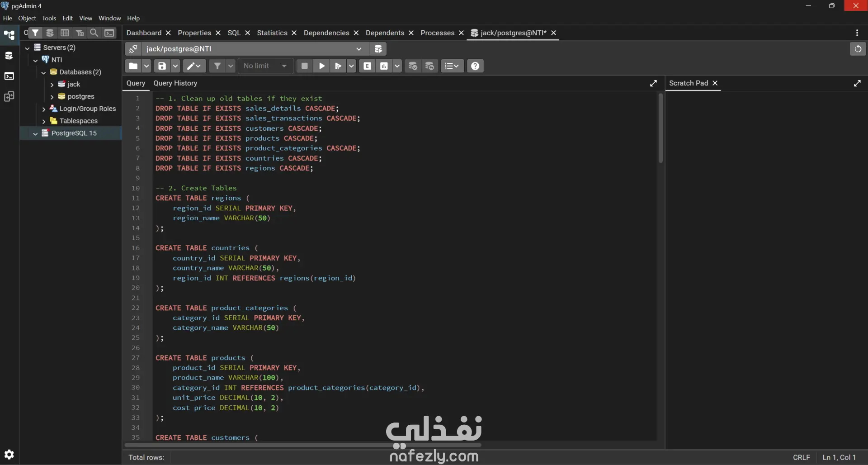Click the Open File folder icon

click(x=133, y=66)
